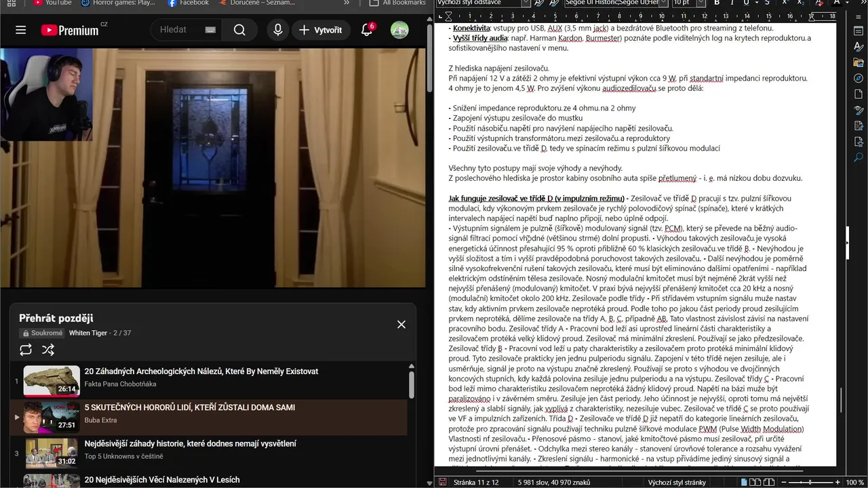
Task: Open the sidebar Page deck
Action: (858, 94)
